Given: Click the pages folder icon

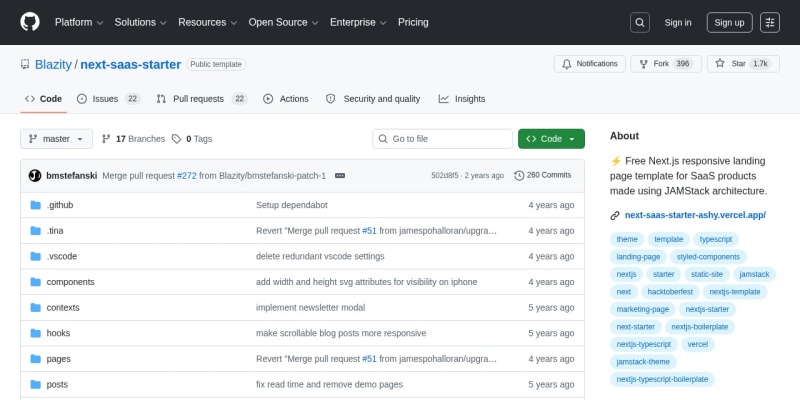Looking at the screenshot, I should click(x=35, y=359).
